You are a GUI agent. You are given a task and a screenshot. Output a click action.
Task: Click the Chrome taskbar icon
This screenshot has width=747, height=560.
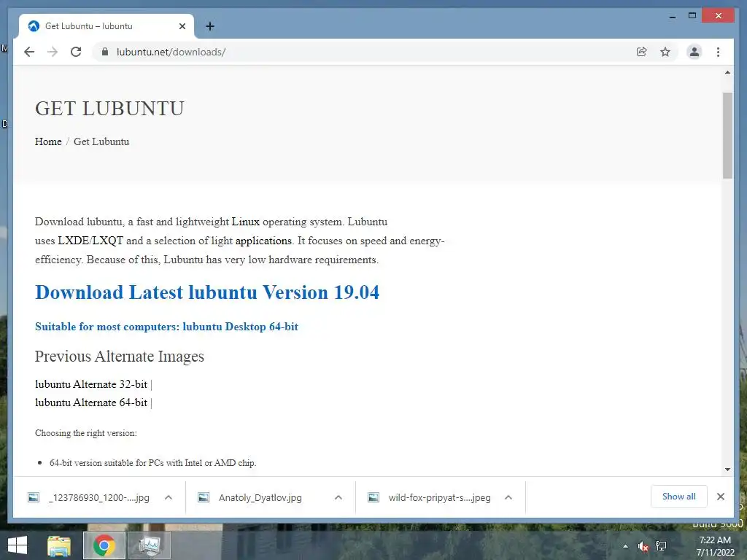click(104, 545)
